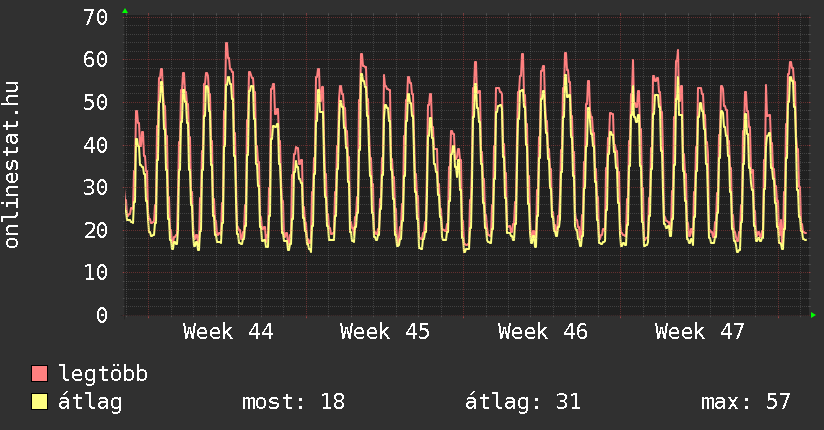Click the yellow átlag legend swatch

40,402
